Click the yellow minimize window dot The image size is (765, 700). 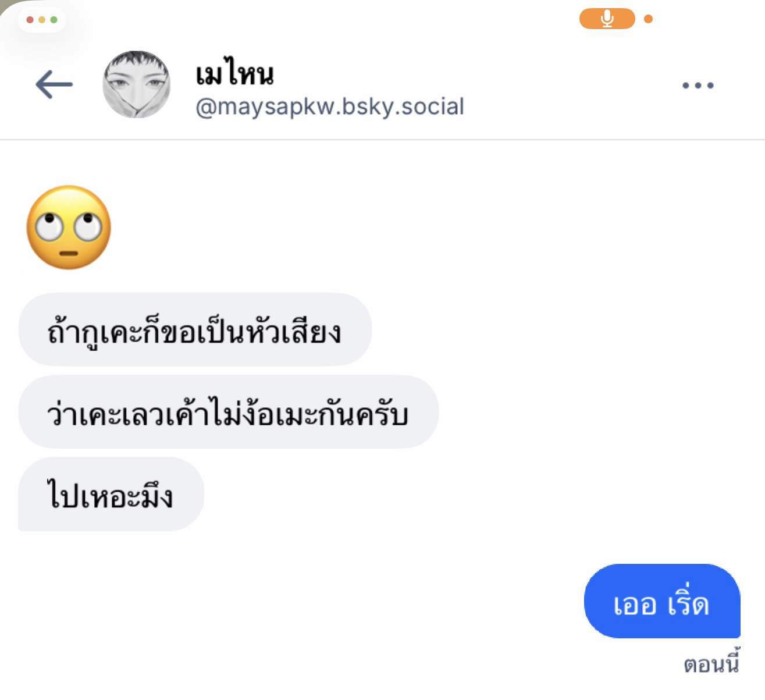point(42,20)
